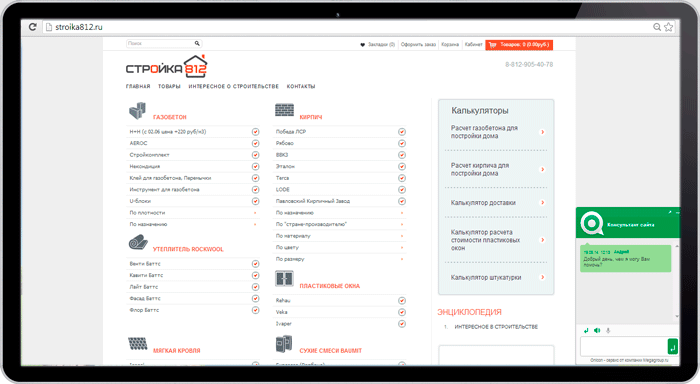Screen dimensions: 700x384
Task: Expand По "стране-производителю" brick filter
Action: tap(402, 225)
